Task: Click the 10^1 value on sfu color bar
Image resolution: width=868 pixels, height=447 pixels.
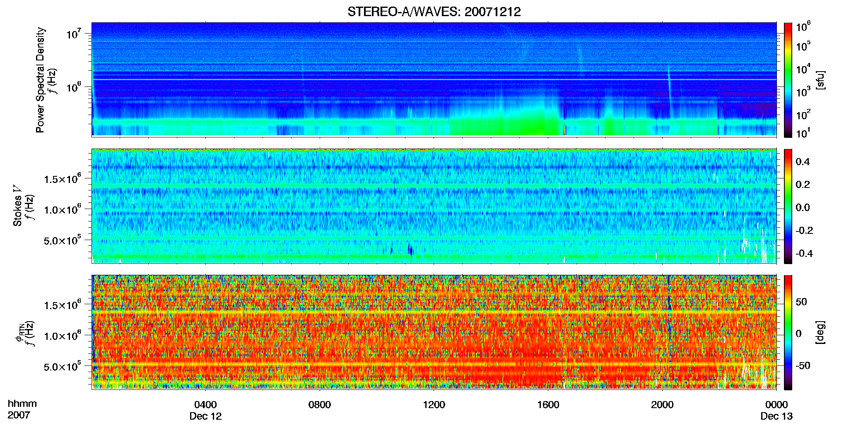Action: [x=803, y=133]
